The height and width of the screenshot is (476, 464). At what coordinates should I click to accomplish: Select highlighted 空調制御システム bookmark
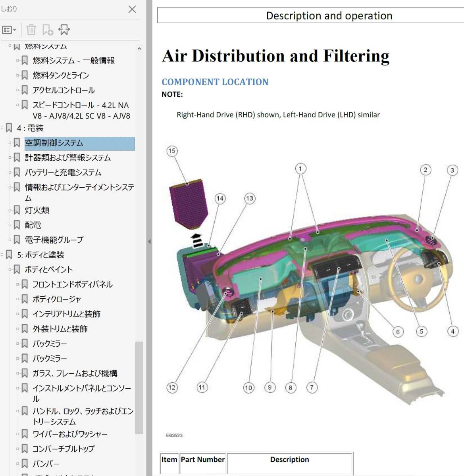point(79,143)
